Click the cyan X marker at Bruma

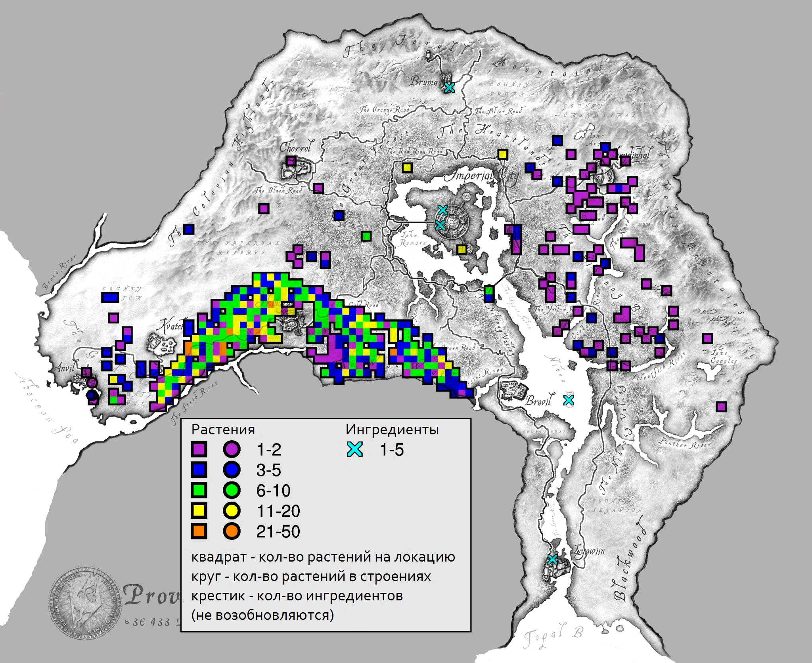tap(449, 87)
